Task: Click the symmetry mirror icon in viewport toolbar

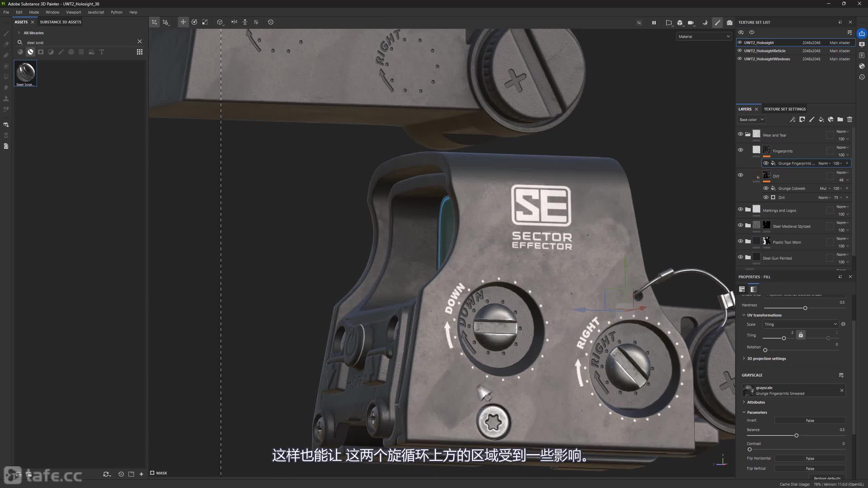Action: pos(234,22)
